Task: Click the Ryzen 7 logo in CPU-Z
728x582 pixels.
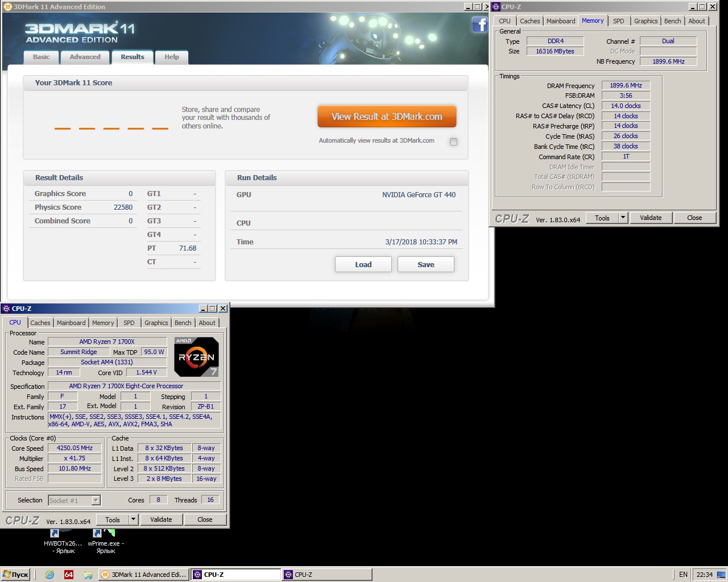Action: click(196, 357)
